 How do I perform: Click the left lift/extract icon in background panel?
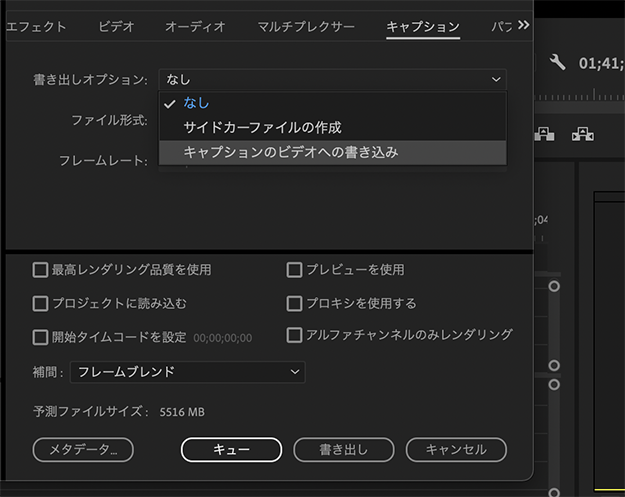click(544, 134)
